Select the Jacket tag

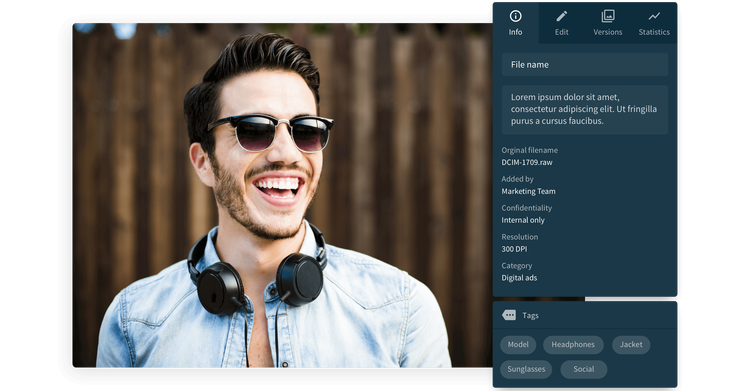click(631, 345)
